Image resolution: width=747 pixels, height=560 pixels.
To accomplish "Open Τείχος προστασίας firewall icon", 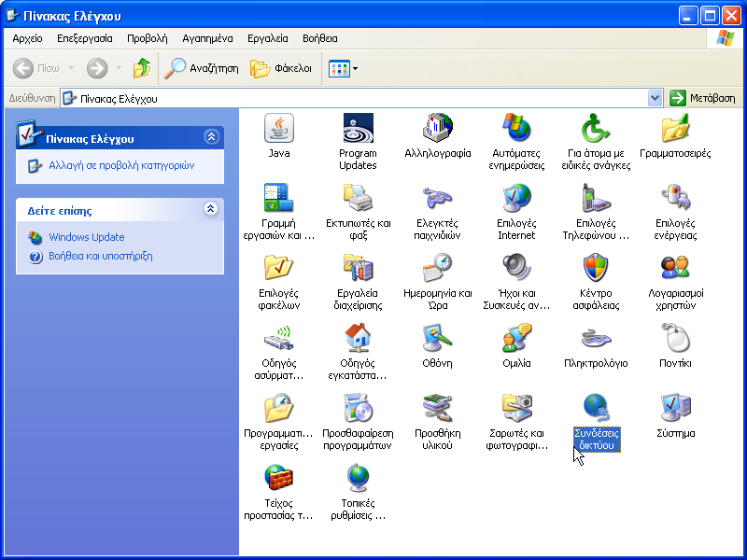I will click(x=278, y=479).
